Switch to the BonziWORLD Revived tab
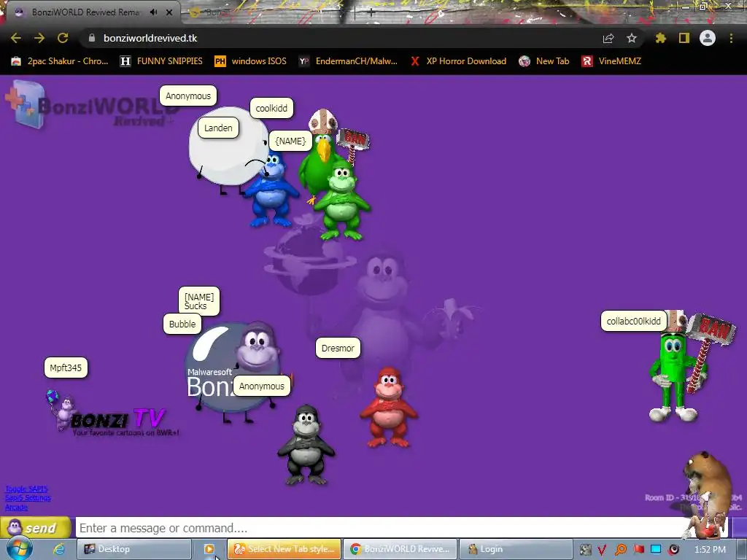The height and width of the screenshot is (560, 747). coord(90,12)
